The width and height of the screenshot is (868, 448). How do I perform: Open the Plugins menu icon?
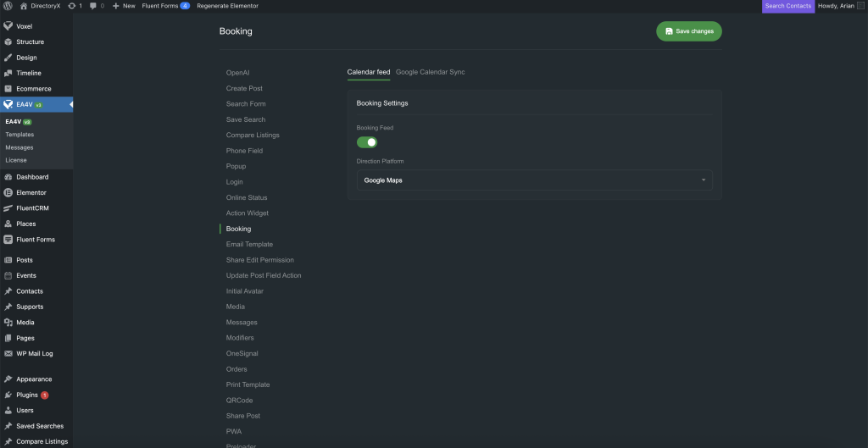click(x=8, y=395)
